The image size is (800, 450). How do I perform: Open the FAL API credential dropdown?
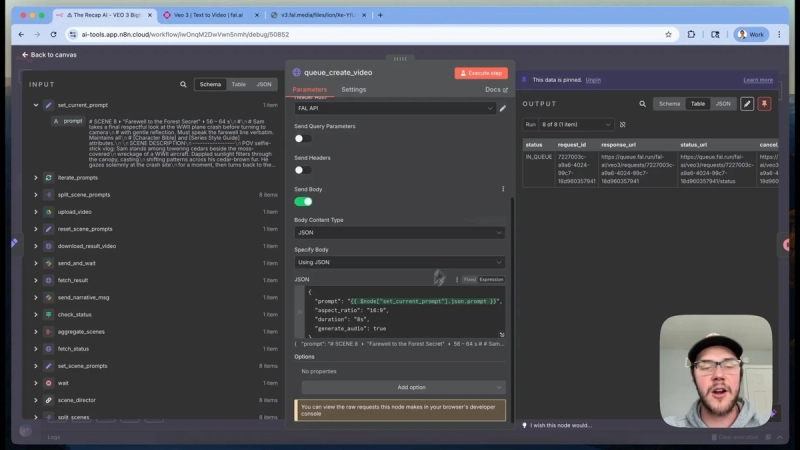click(x=394, y=108)
